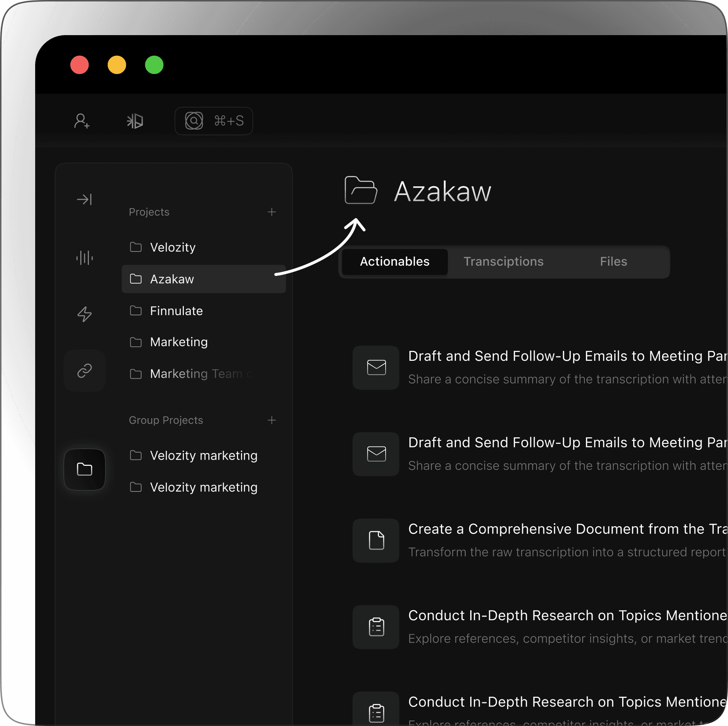Switch to the Transciptions tab

tap(504, 262)
